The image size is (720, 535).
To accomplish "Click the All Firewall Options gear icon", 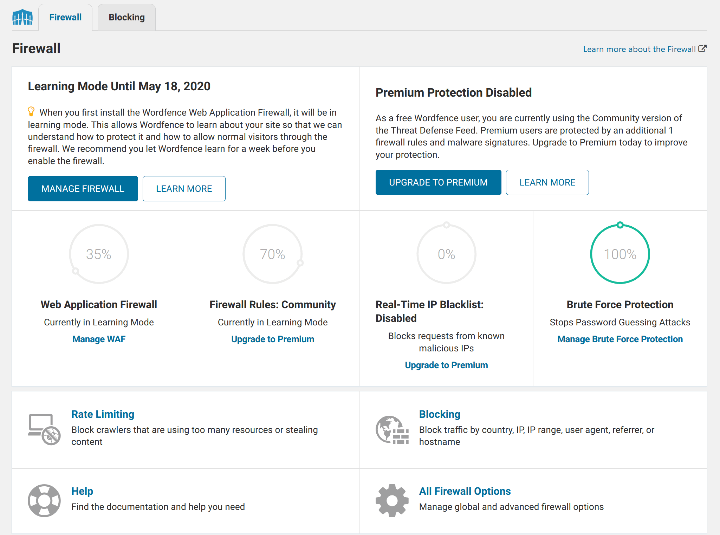I will pyautogui.click(x=392, y=499).
